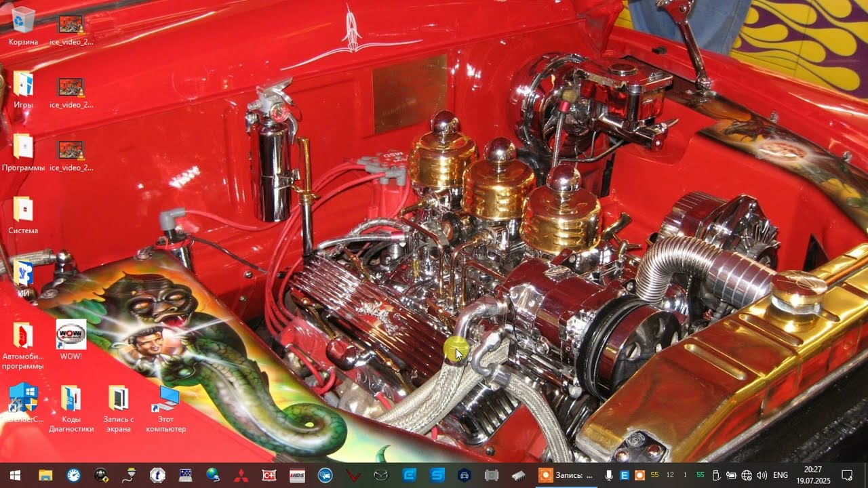Open the clock showing 20:27 19.07.2025
This screenshot has height=488, width=868.
(813, 475)
